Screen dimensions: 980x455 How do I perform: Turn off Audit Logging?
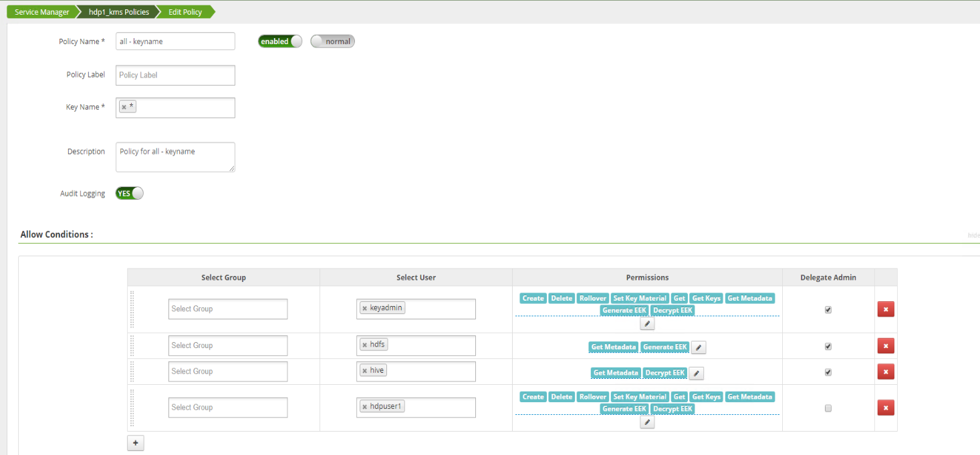pyautogui.click(x=128, y=193)
